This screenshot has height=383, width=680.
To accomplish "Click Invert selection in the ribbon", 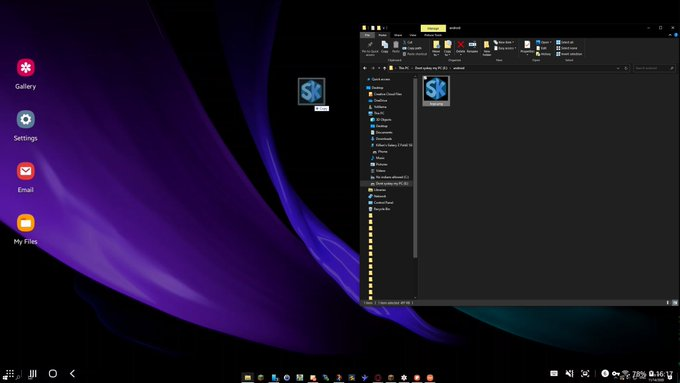I will click(569, 54).
